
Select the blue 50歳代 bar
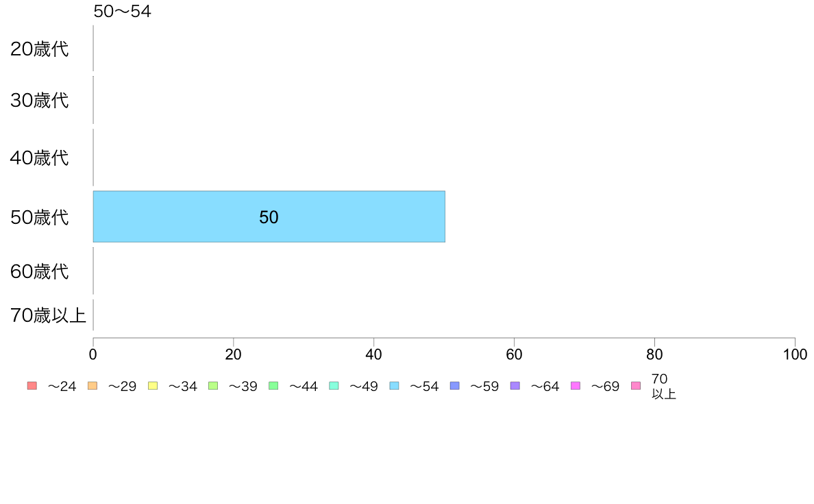tap(269, 216)
